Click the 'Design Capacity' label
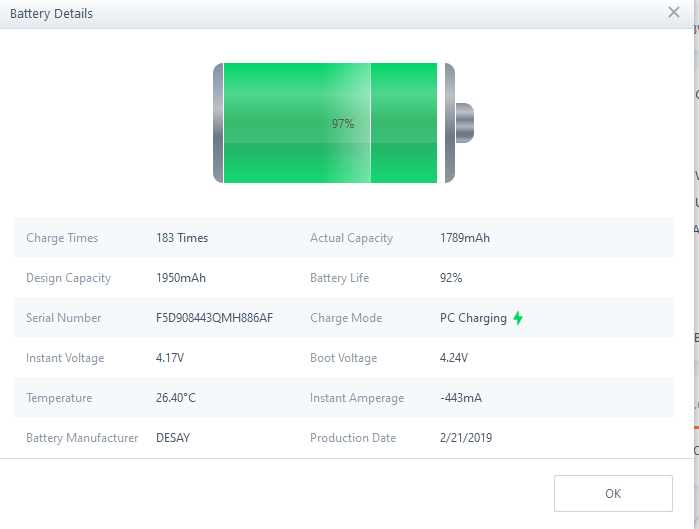The height and width of the screenshot is (529, 699). pos(68,278)
